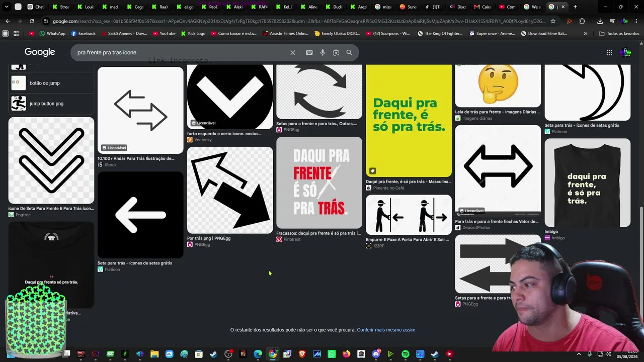
Task: Expand the bookmarks bar overflow chevron
Action: pyautogui.click(x=585, y=33)
